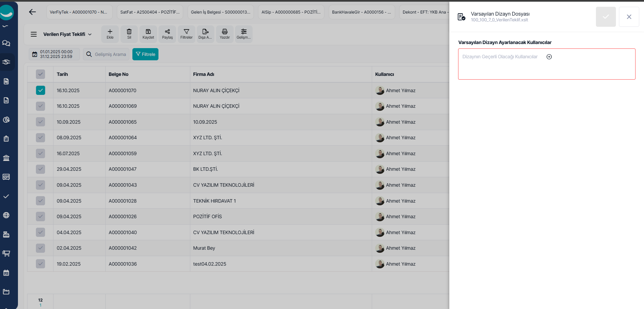Click the Paylaş share icon
This screenshot has height=309, width=644.
[x=167, y=32]
